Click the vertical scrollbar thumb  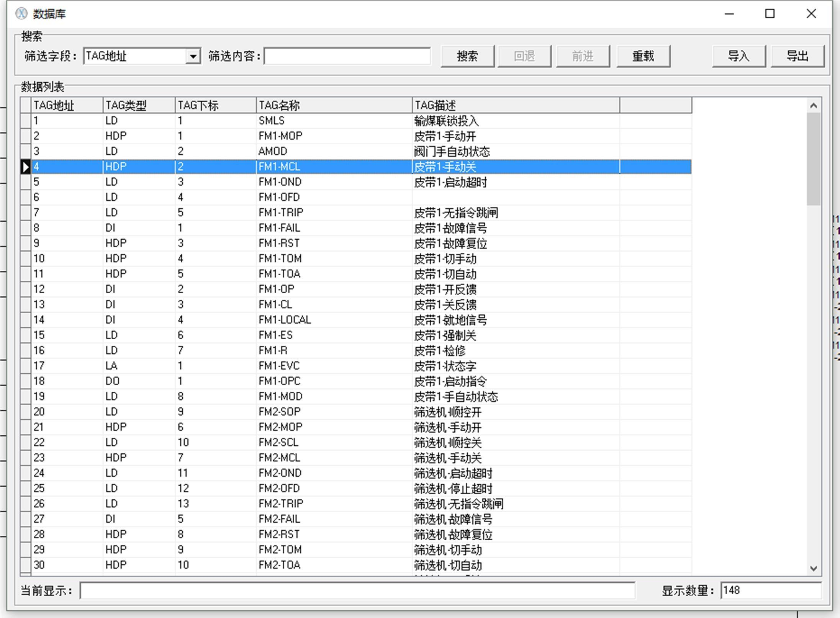coord(813,159)
